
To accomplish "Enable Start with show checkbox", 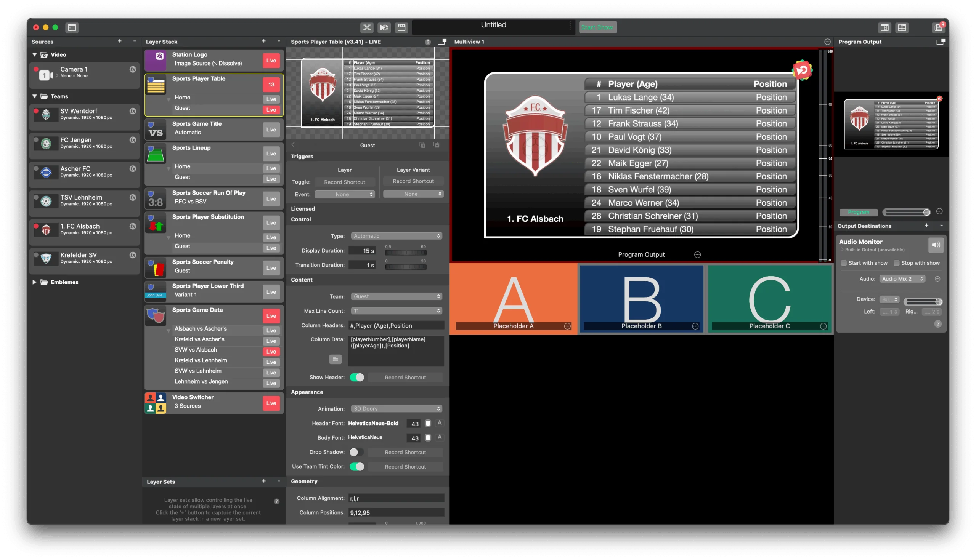I will click(844, 263).
